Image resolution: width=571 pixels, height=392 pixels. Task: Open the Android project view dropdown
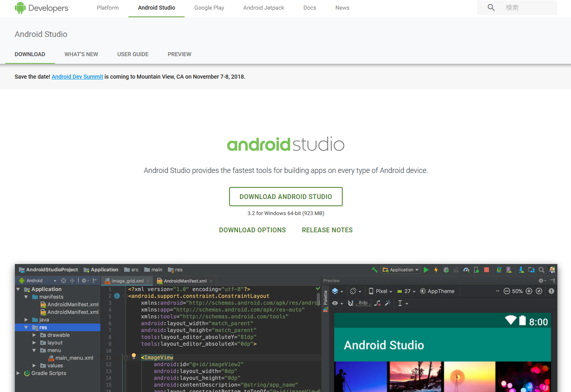(38, 280)
